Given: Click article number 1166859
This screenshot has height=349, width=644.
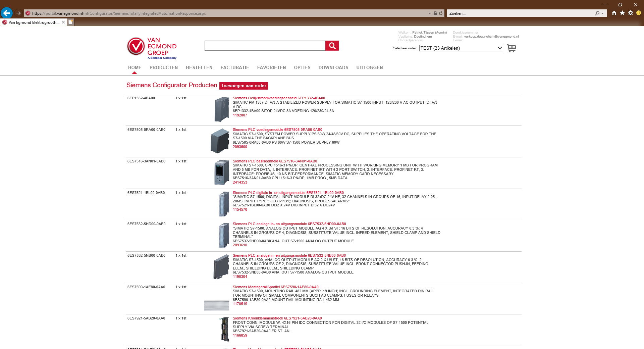Looking at the screenshot, I should [240, 336].
